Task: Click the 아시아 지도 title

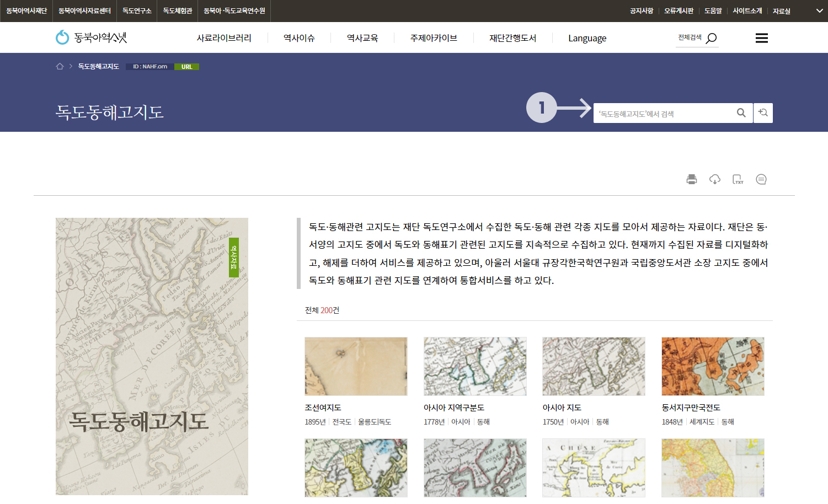Action: click(562, 408)
